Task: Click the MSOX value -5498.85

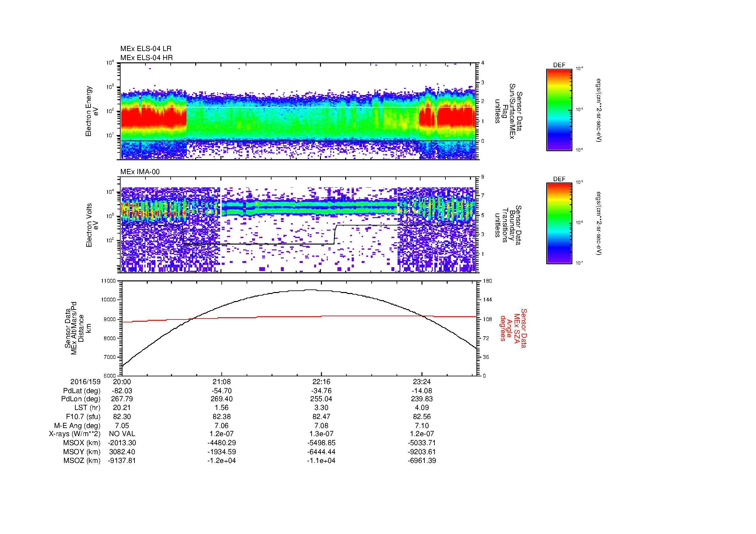Action: pyautogui.click(x=322, y=443)
